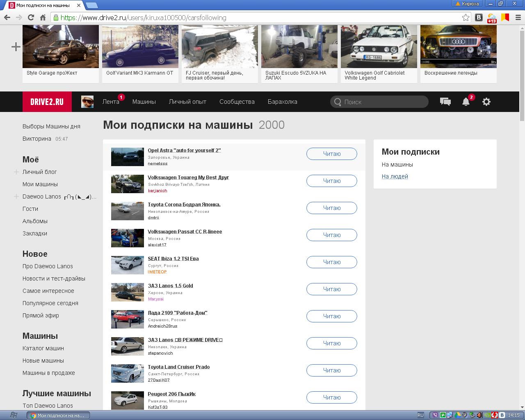Toggle Читаю button for ЗАЗ Lanos 1.5 Gold
Screen dimensions: 525x420
(x=332, y=289)
